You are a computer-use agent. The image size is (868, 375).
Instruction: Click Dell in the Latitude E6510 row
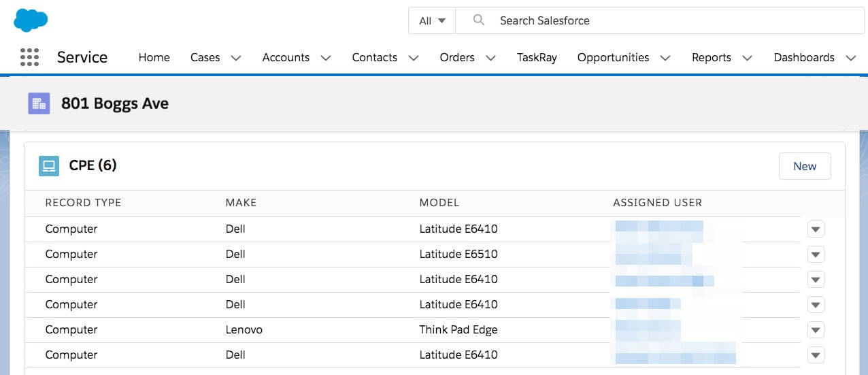(x=235, y=254)
